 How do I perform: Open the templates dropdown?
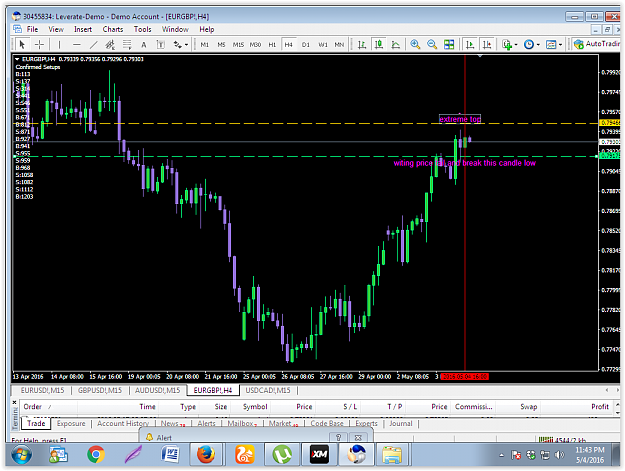point(554,45)
